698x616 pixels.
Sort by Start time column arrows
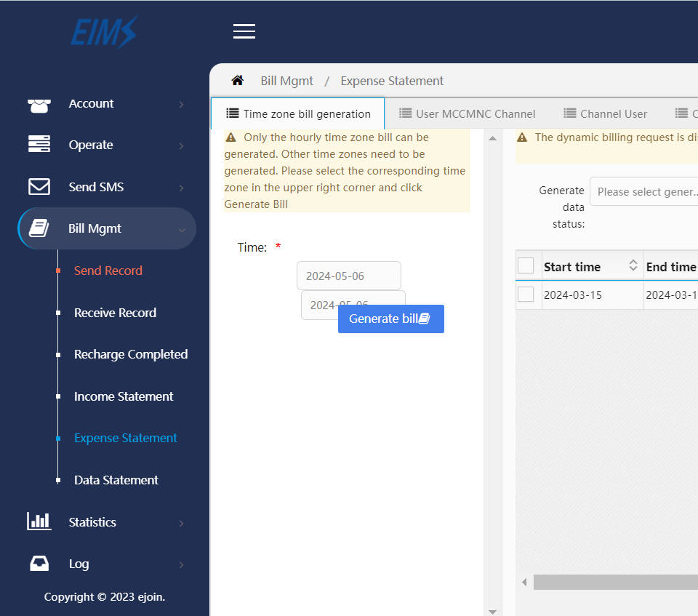point(633,266)
